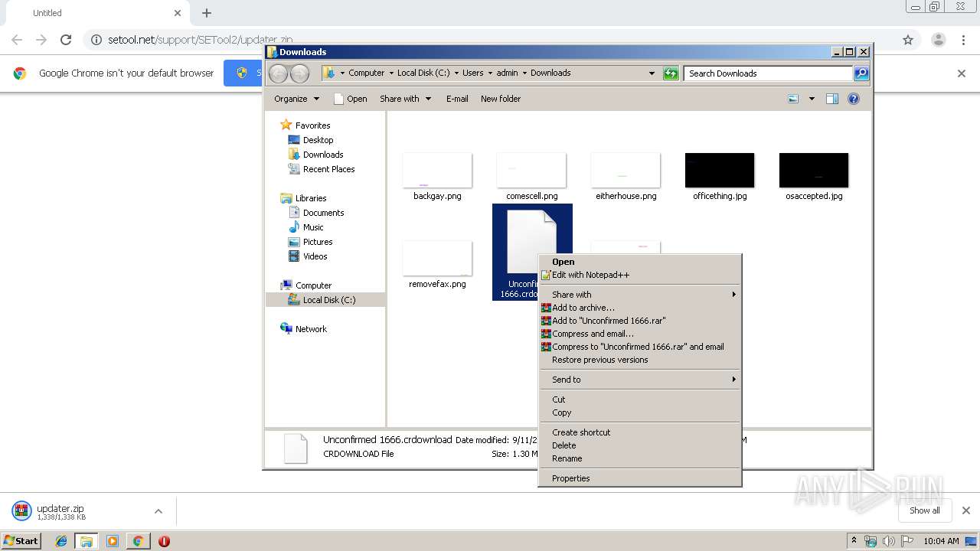Select Desktop under Favorites

coord(318,140)
